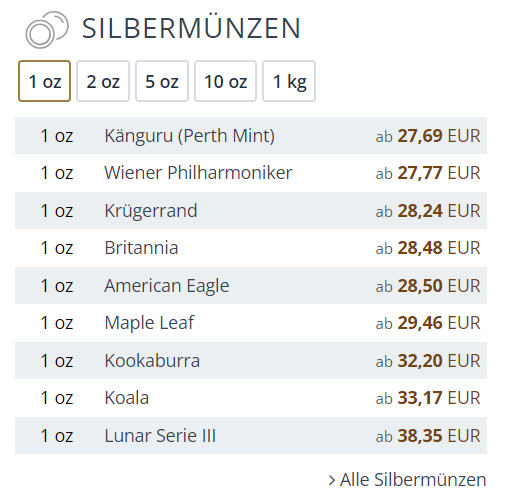Click the 38,35 EUR Lunar price
Viewport: 506px width, 494px height.
tap(428, 436)
